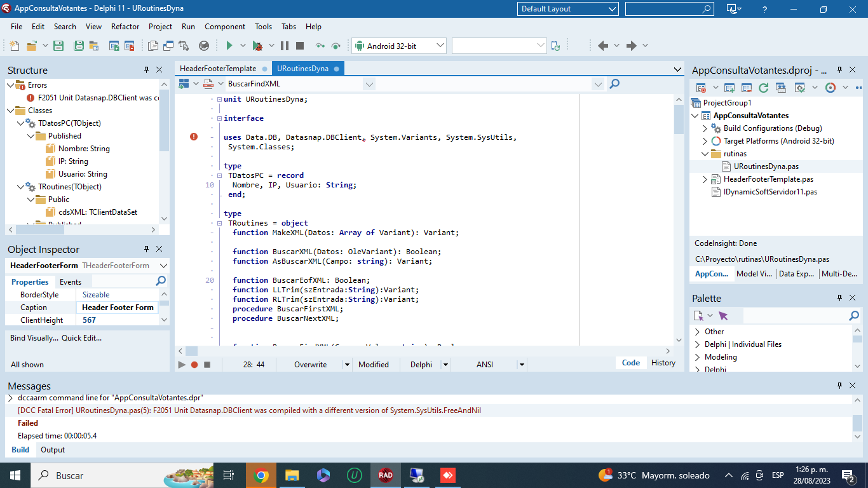The image size is (868, 488).
Task: Open the Component menu
Action: click(x=225, y=27)
